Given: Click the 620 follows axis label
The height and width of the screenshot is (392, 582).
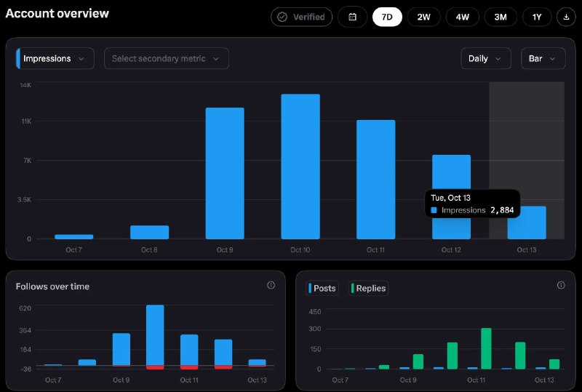Looking at the screenshot, I should 25,308.
